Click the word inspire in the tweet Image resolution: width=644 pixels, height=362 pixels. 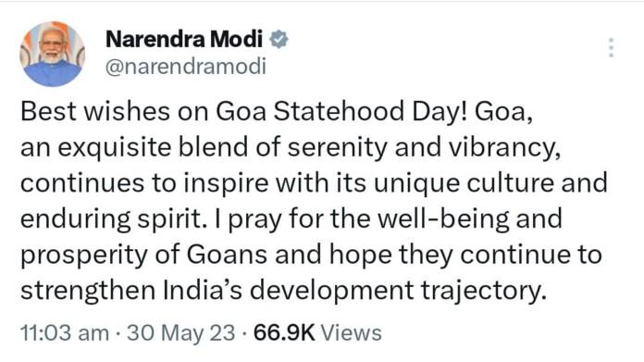click(226, 183)
